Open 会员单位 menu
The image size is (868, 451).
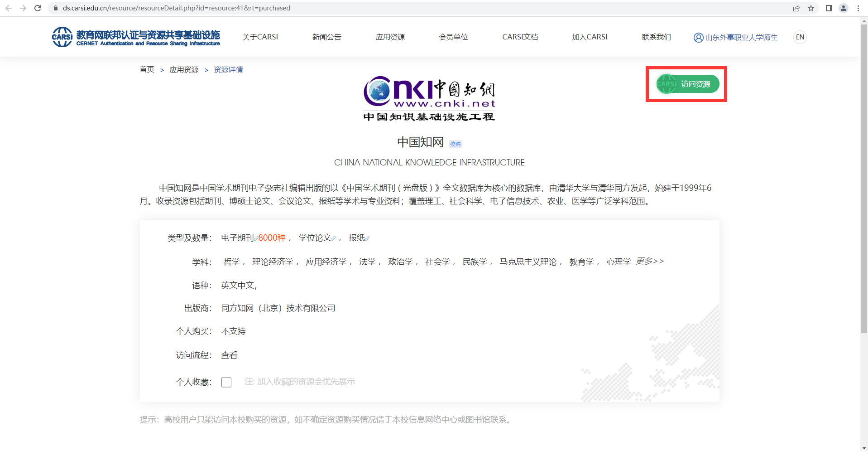(454, 37)
